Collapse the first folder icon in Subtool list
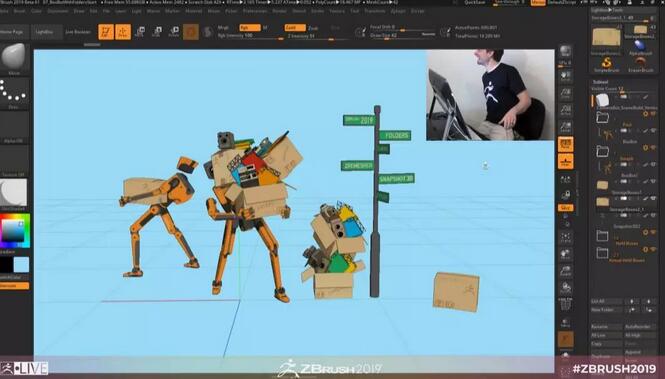 click(602, 117)
